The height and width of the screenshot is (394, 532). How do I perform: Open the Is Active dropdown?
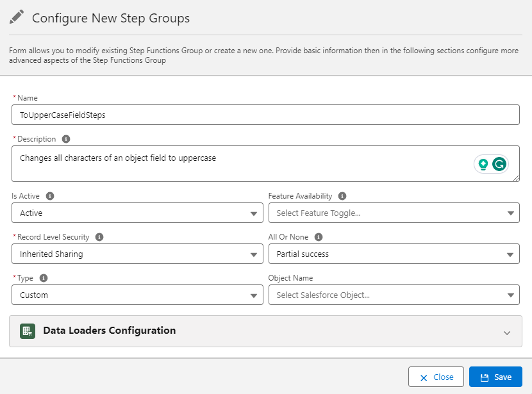coord(137,213)
